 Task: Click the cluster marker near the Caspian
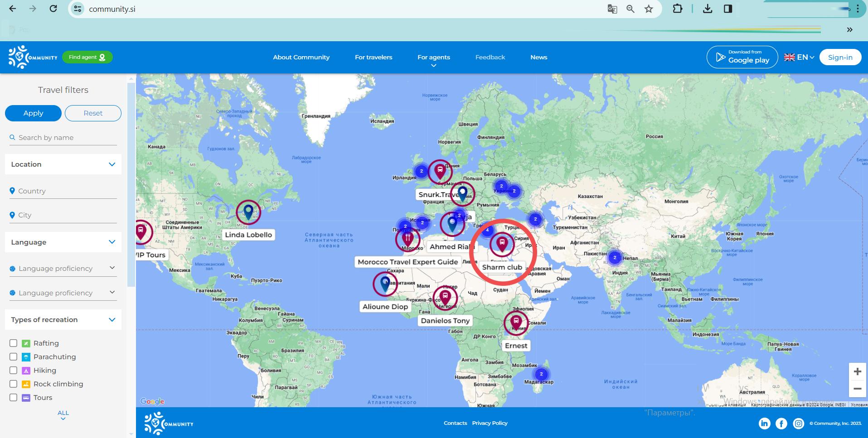coord(535,219)
